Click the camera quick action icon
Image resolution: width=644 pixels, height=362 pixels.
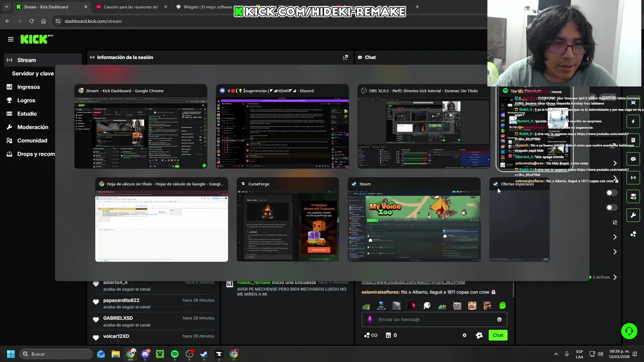[633, 103]
